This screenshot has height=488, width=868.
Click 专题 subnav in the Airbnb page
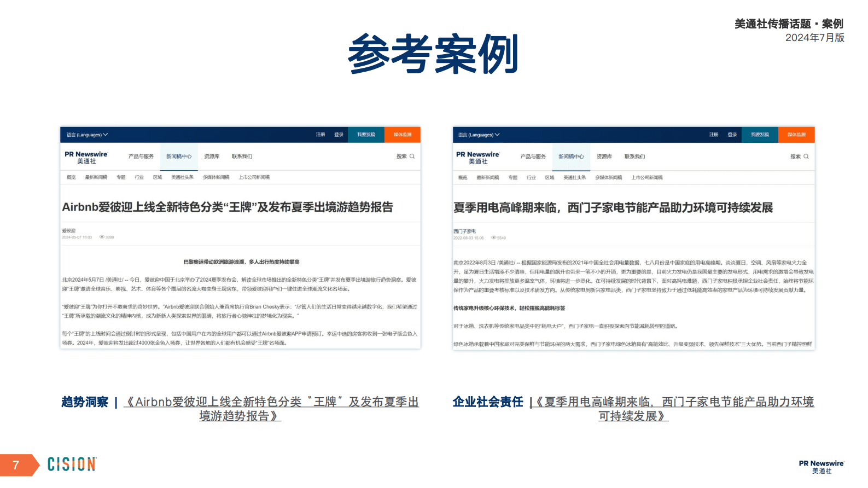(x=121, y=177)
